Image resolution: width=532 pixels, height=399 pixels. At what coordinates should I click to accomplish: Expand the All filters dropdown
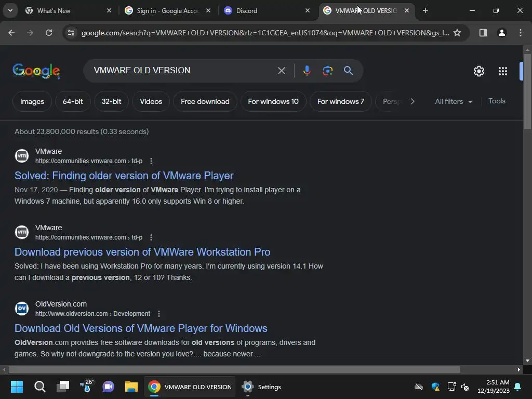pyautogui.click(x=453, y=101)
